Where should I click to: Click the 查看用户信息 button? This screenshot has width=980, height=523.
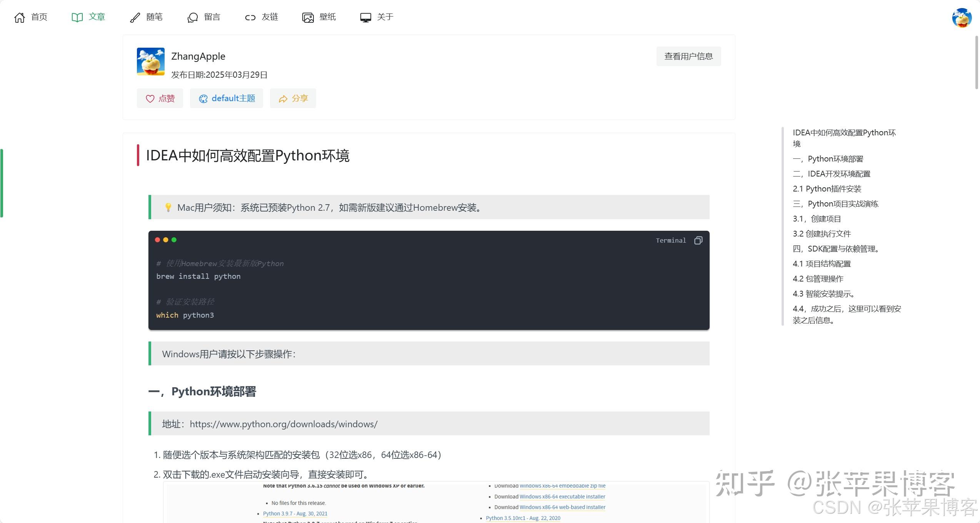pos(688,56)
